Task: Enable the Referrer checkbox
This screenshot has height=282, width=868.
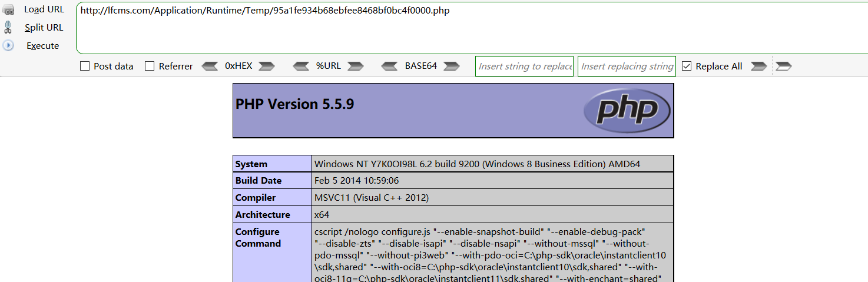Action: [150, 66]
